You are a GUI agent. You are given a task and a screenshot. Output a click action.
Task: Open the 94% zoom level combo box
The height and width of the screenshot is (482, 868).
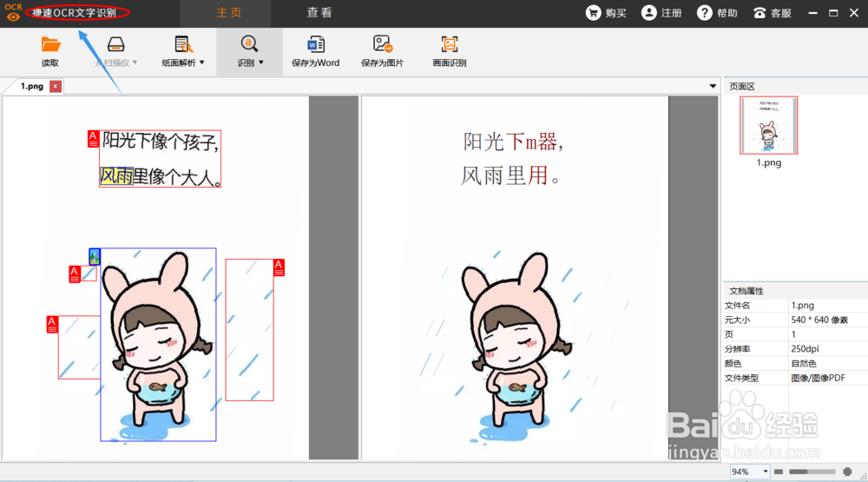750,472
